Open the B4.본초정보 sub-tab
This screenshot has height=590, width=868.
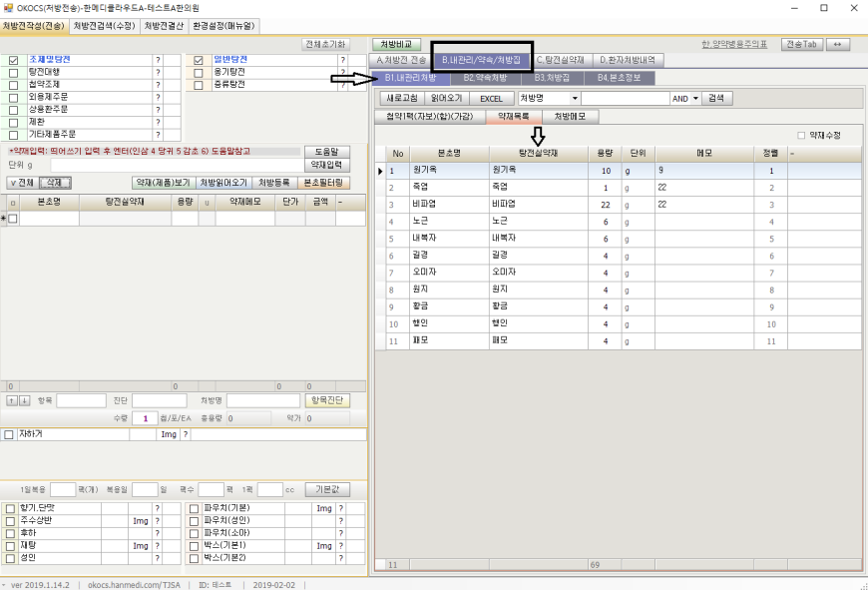click(x=619, y=78)
